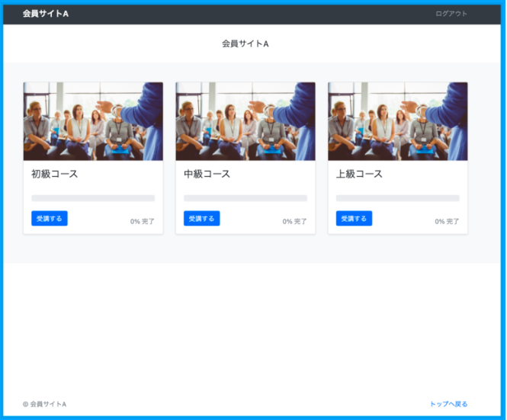Viewport: 507px width, 420px height.
Task: Click 受講する for 中級コース
Action: tap(202, 219)
